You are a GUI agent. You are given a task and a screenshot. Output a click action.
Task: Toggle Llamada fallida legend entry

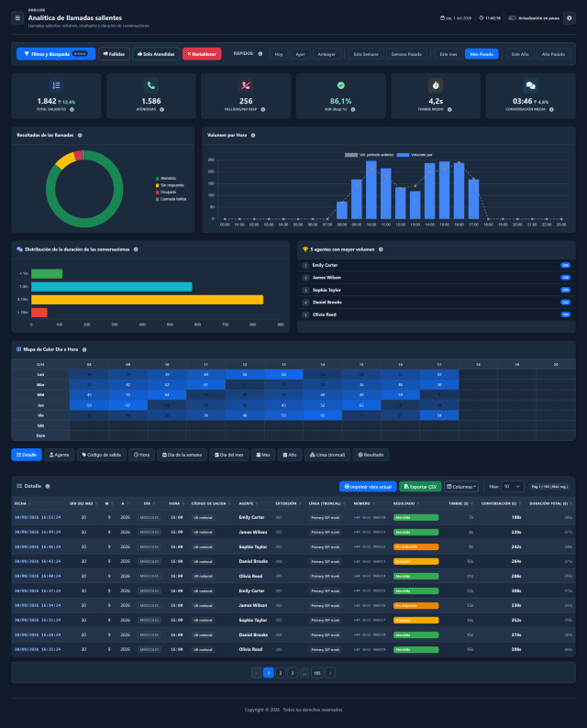(x=172, y=199)
